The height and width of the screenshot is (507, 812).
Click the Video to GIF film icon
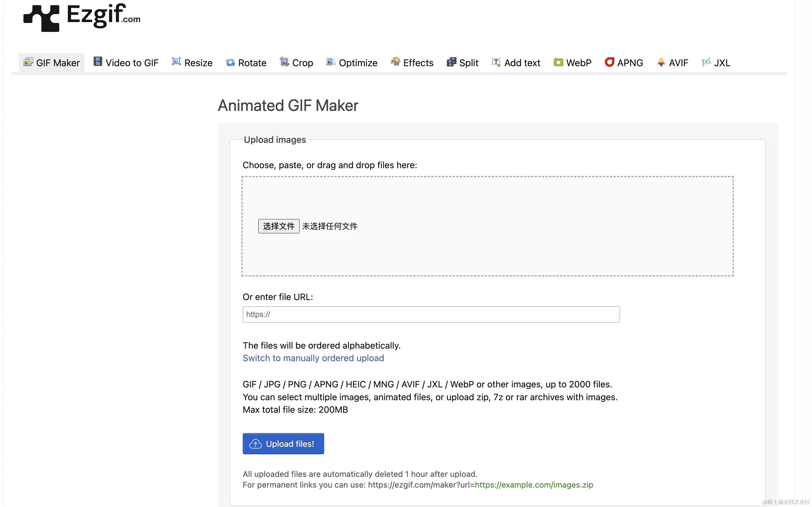click(98, 62)
